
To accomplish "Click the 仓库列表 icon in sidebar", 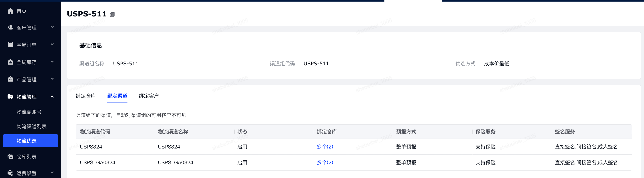I will point(10,156).
